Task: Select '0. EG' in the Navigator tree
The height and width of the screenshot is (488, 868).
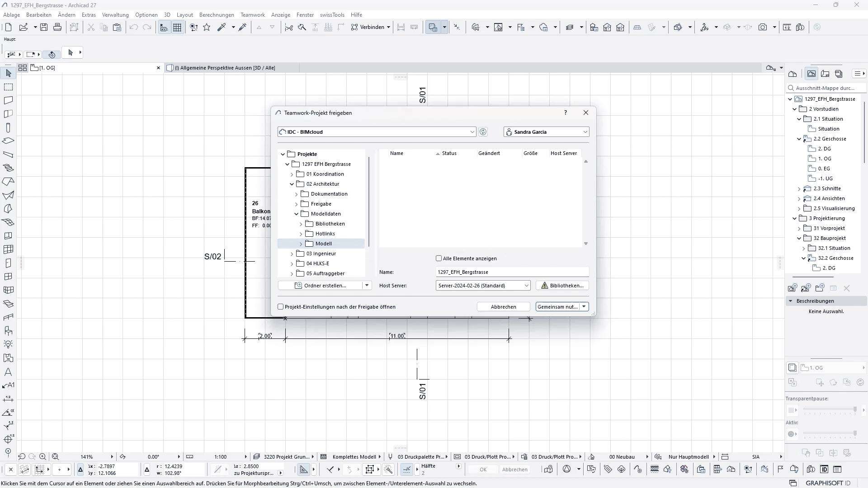Action: click(824, 169)
